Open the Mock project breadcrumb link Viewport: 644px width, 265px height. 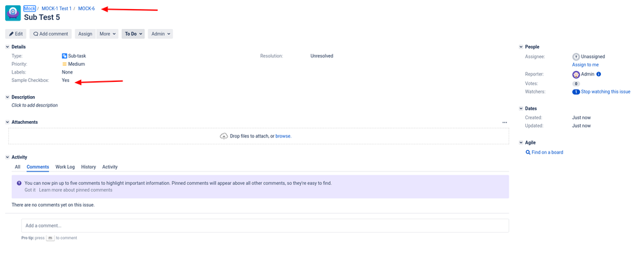pos(30,8)
